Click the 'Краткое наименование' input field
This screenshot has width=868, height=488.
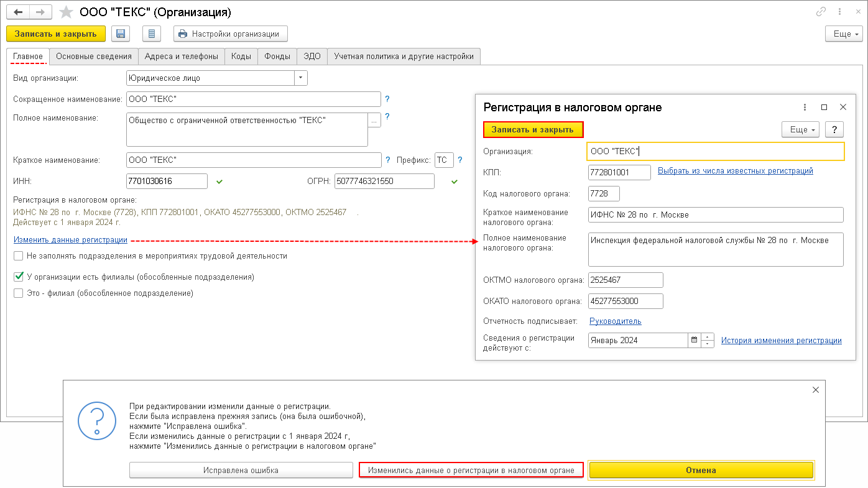[254, 160]
